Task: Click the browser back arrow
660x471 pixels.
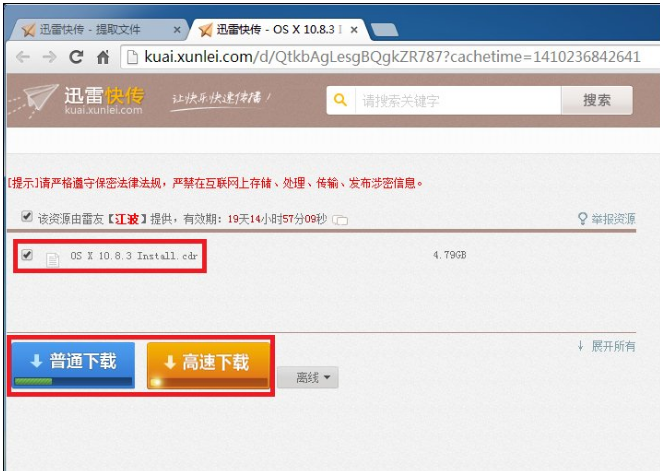Action: 23,57
